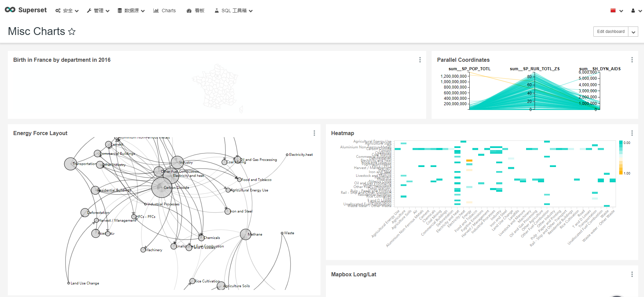Click the Carbon Dioxide node

162,187
